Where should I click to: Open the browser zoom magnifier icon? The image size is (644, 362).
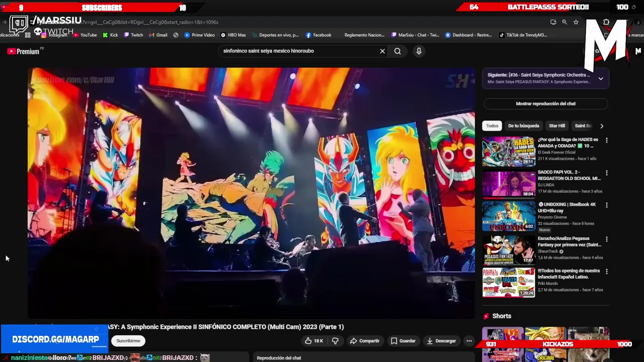565,22
